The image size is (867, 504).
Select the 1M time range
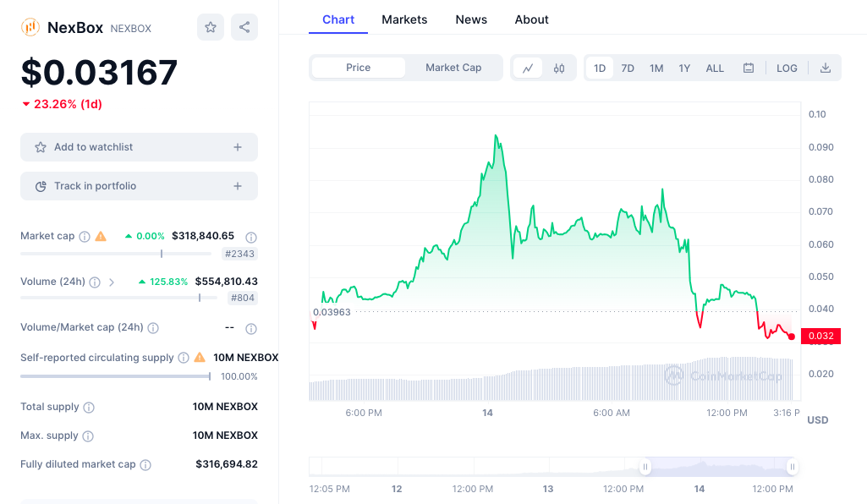(x=656, y=68)
